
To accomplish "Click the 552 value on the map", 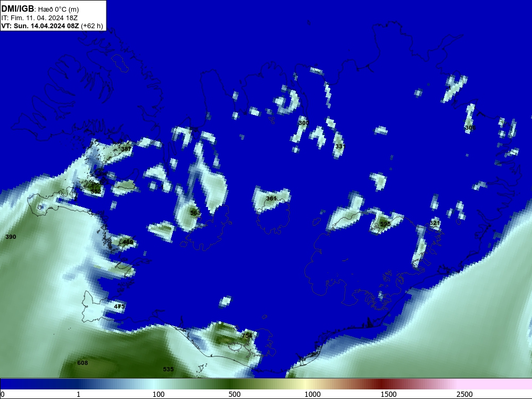I will coord(96,192).
